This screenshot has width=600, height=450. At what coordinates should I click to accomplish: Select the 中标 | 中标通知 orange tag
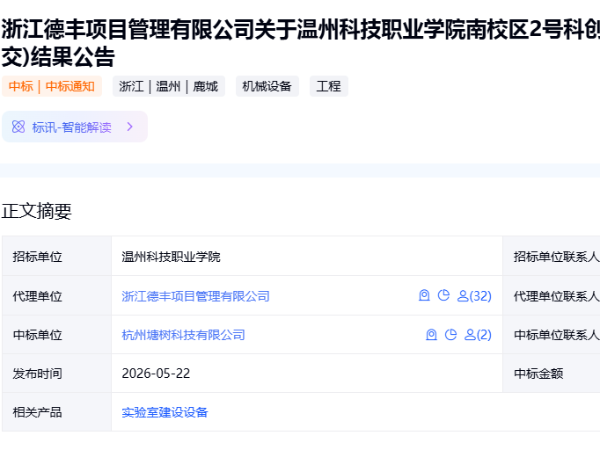point(52,86)
